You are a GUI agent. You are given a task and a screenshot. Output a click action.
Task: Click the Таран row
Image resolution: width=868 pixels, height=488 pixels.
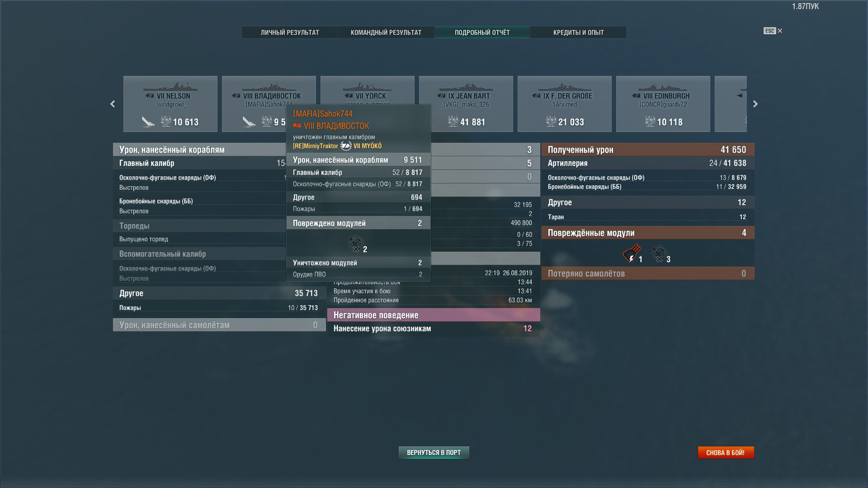[x=648, y=217]
